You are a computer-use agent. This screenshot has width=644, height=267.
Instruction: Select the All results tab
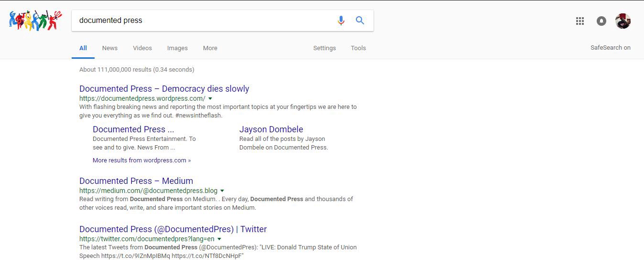coord(83,48)
